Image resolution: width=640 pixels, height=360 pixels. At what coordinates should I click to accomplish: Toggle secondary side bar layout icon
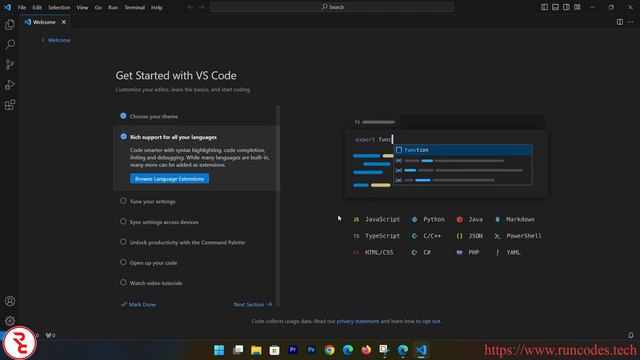pyautogui.click(x=566, y=7)
